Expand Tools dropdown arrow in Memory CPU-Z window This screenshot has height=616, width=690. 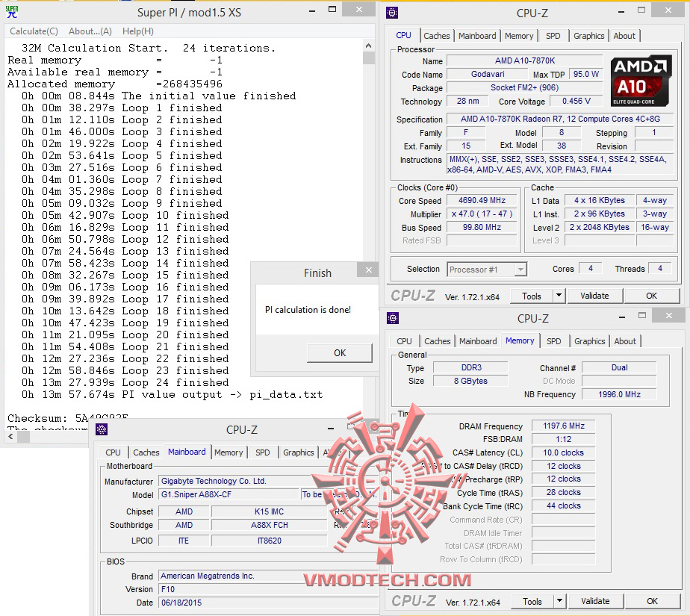[560, 601]
